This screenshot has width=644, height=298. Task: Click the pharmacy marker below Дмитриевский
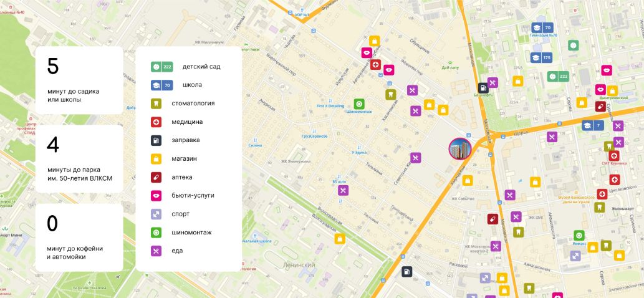pyautogui.click(x=600, y=107)
